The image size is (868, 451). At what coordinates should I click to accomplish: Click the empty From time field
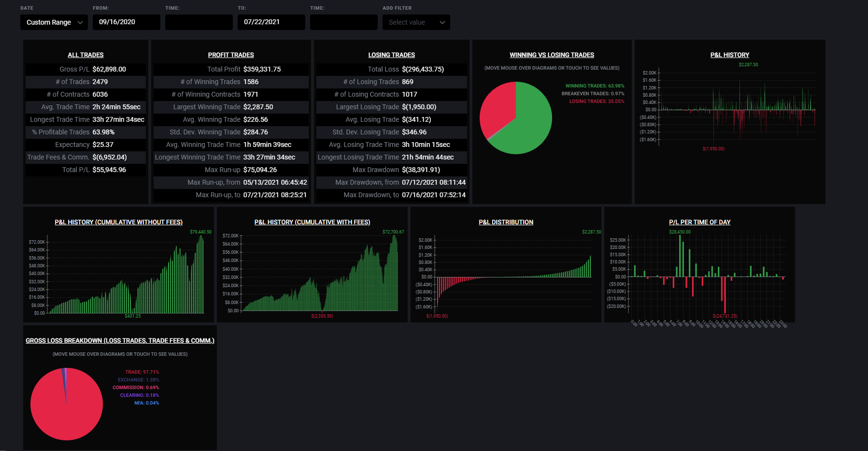[x=199, y=22]
